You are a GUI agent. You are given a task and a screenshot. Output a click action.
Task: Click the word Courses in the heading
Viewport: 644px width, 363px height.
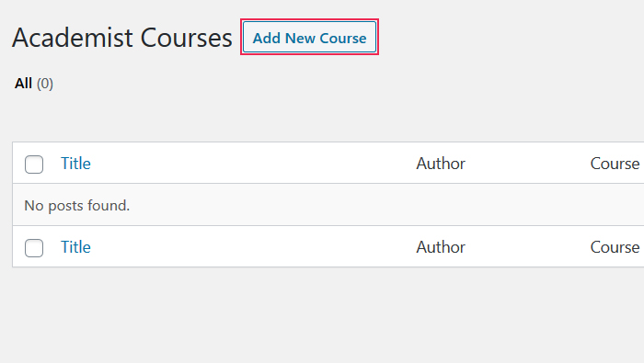point(187,38)
